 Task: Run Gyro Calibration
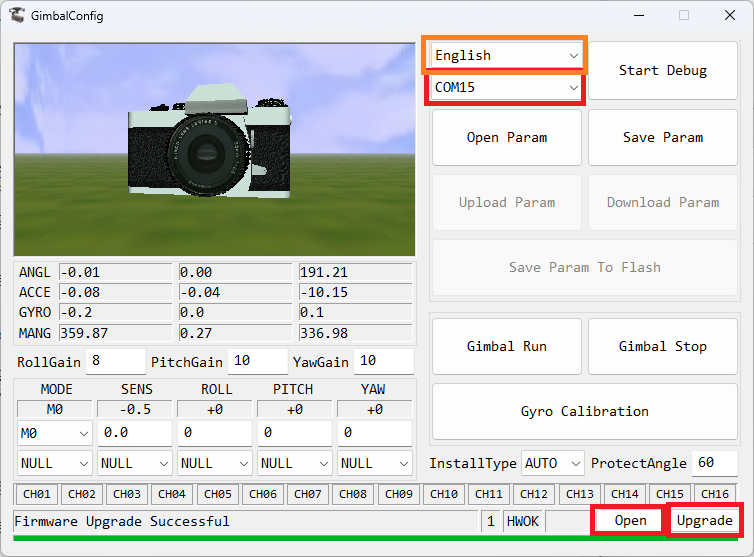[584, 412]
